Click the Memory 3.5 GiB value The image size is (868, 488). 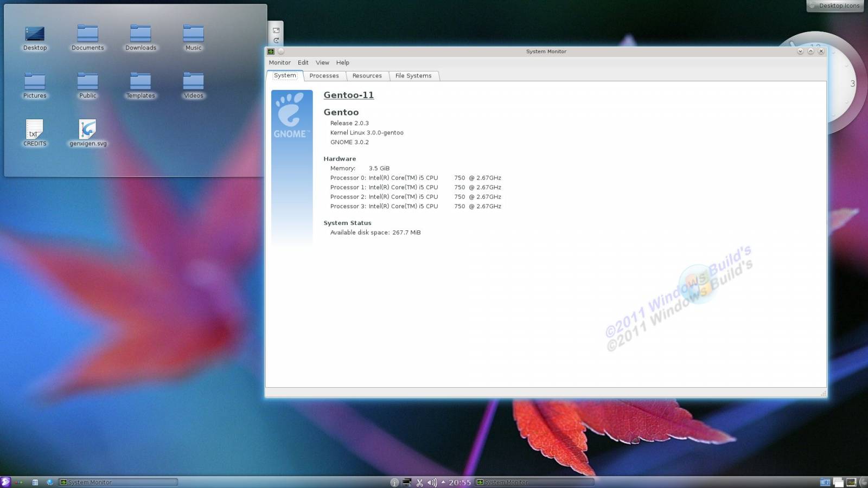click(x=379, y=169)
